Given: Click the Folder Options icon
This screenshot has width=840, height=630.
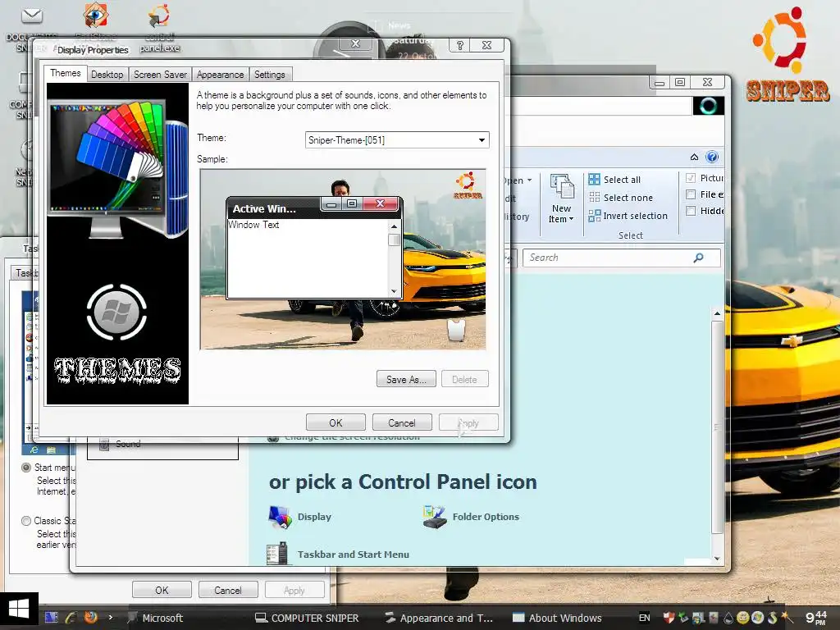Looking at the screenshot, I should coord(435,517).
